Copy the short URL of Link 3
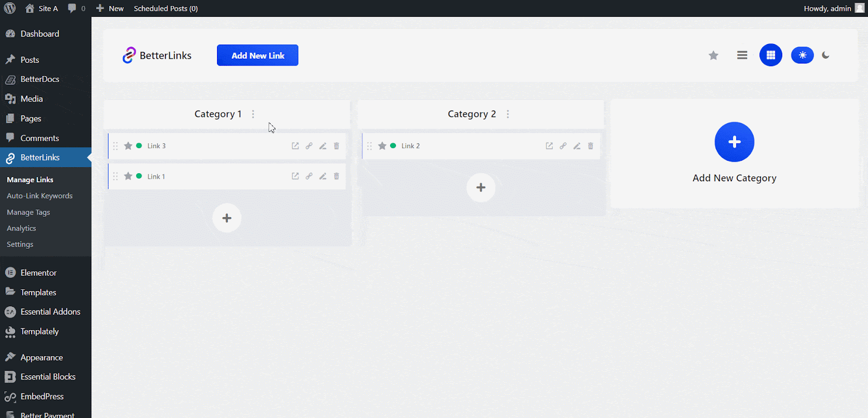Image resolution: width=868 pixels, height=418 pixels. [309, 146]
